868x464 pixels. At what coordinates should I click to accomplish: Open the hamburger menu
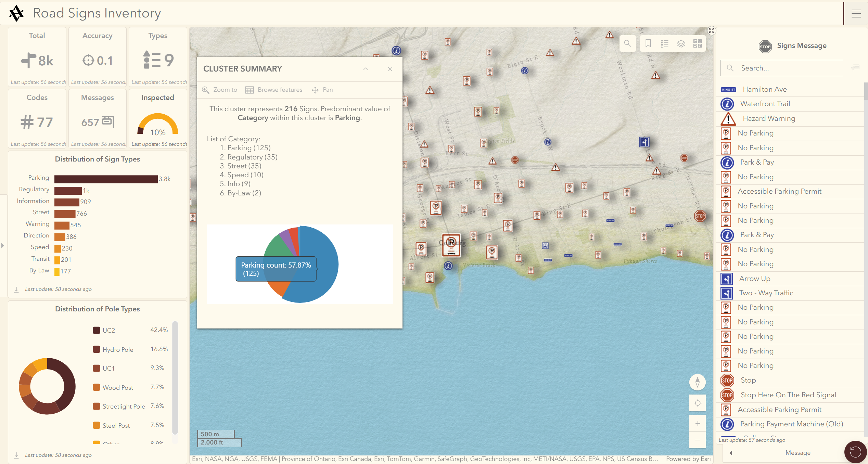[856, 14]
